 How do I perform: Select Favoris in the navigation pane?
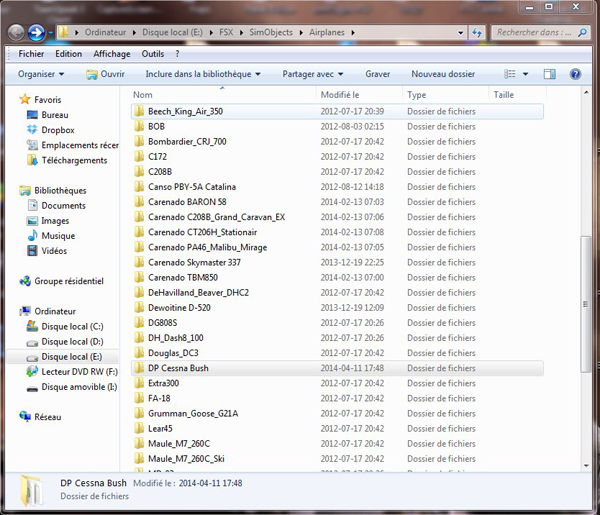pos(47,99)
